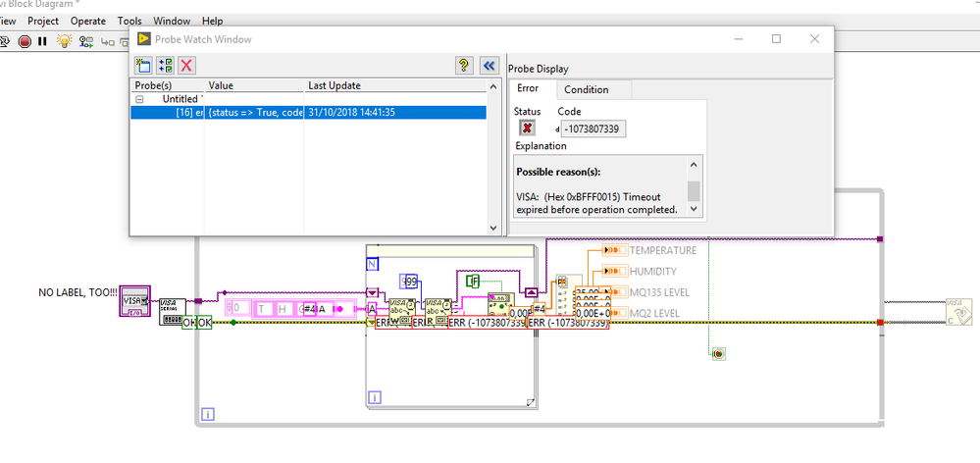The height and width of the screenshot is (463, 980).
Task: Click the TEMPERATURE indicator terminal
Action: (615, 250)
